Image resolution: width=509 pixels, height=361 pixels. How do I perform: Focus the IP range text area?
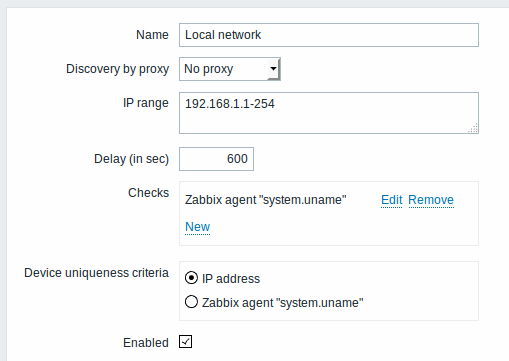(x=329, y=113)
